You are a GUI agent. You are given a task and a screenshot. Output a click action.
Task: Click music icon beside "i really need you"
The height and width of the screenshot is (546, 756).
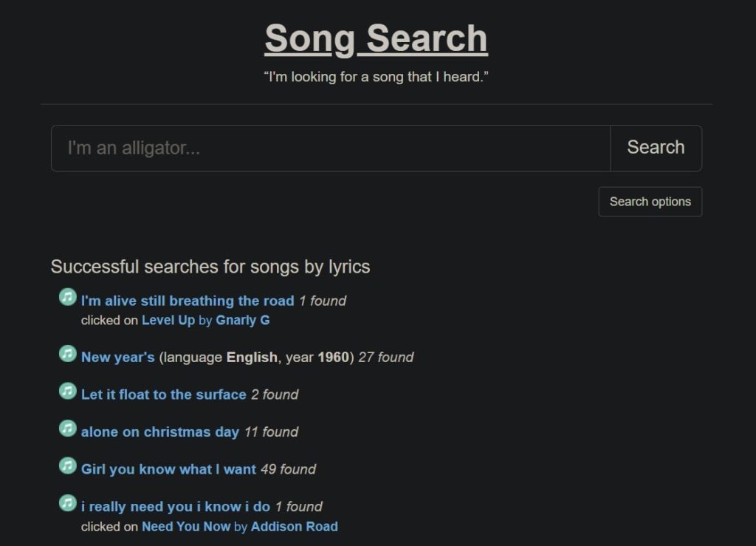tap(67, 503)
